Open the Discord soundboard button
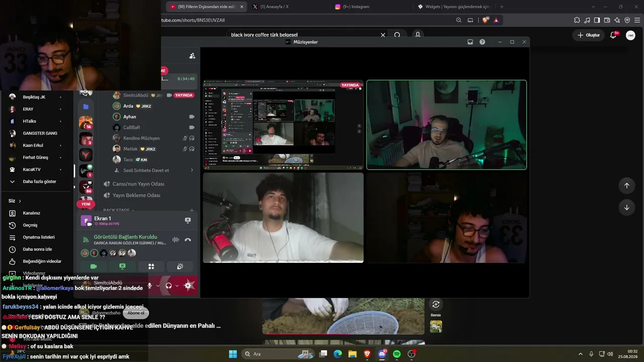Image resolution: width=644 pixels, height=362 pixels. coord(180,266)
